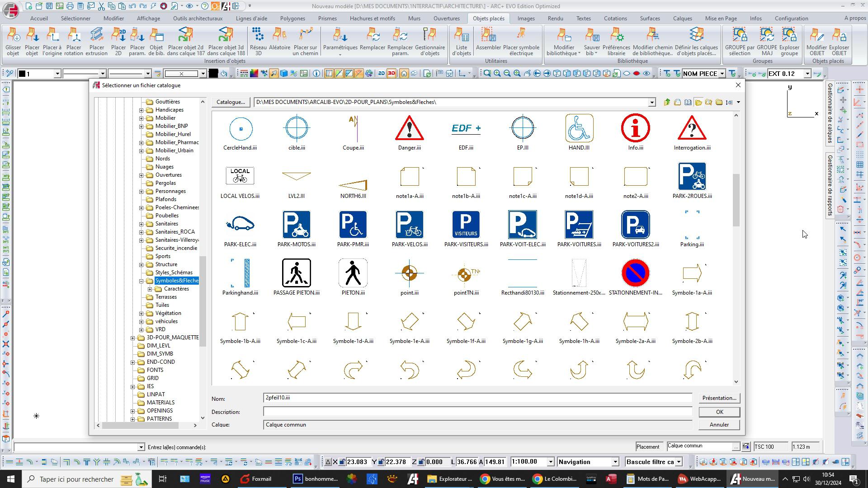Open the Calques ribbon tab
This screenshot has width=868, height=488.
[x=682, y=19]
